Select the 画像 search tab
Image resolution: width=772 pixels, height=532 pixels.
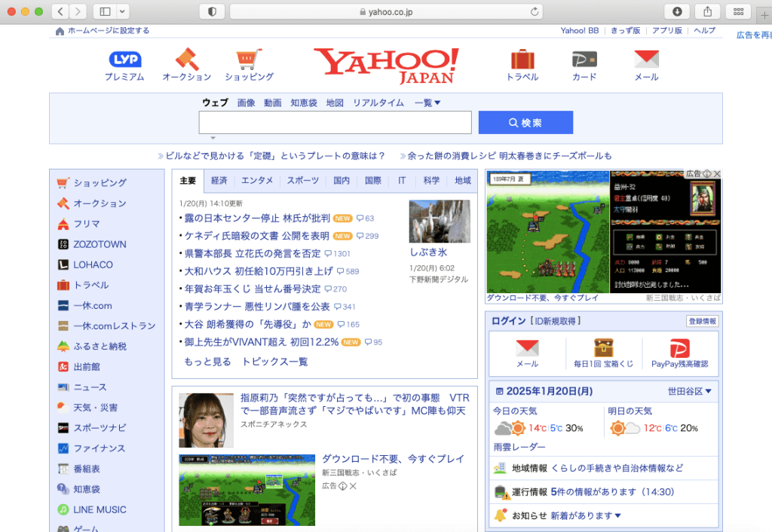[x=245, y=102]
